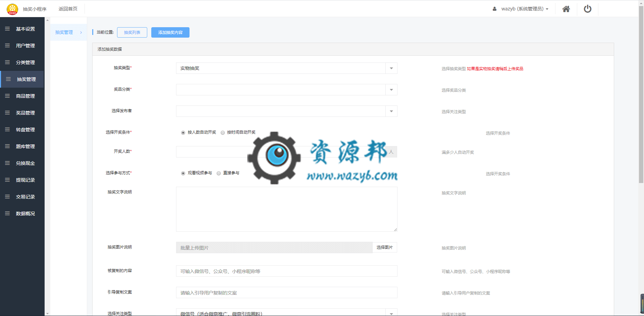Viewport: 644px width, 316px height.
Task: Click the sidebar scroll down arrow
Action: click(x=47, y=313)
